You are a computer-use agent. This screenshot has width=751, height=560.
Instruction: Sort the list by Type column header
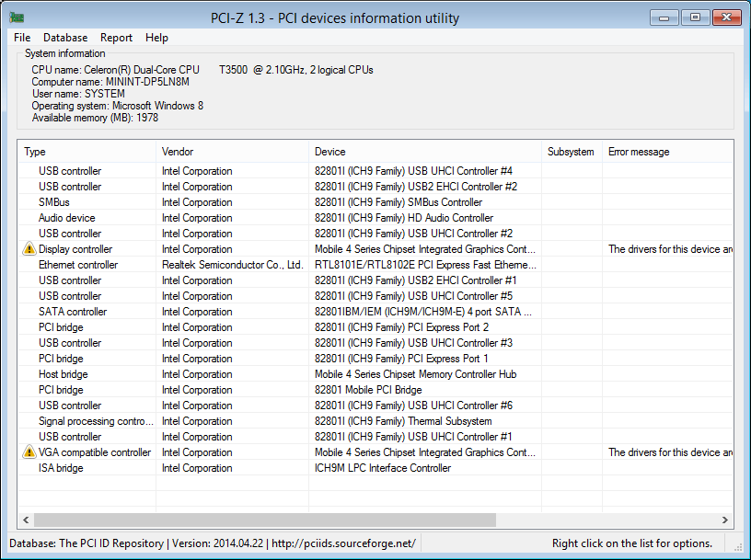[x=87, y=152]
